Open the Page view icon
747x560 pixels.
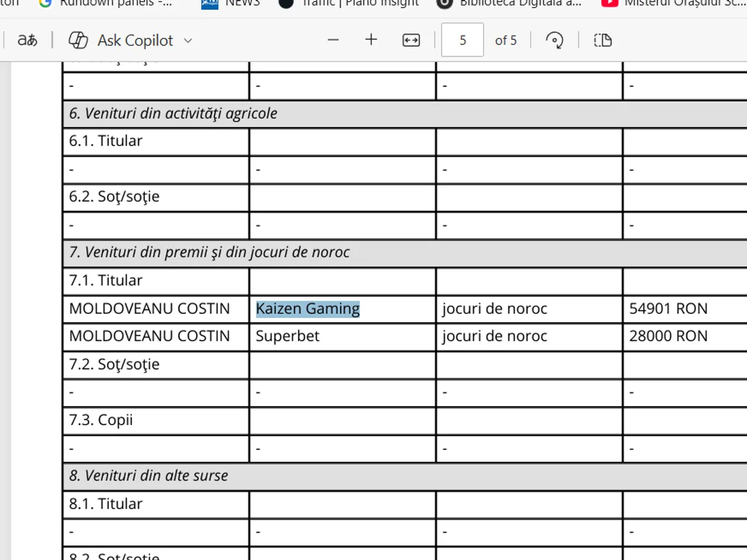603,40
